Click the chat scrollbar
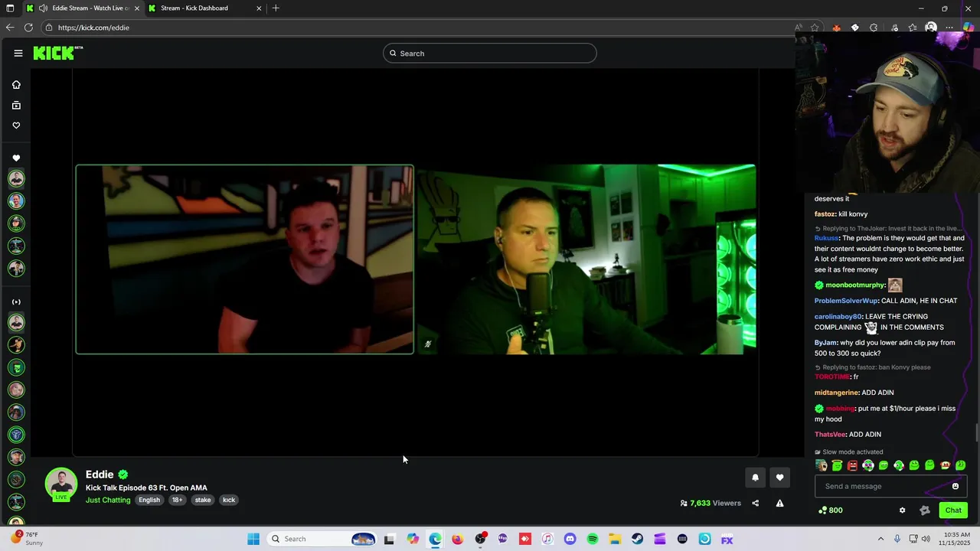This screenshot has width=980, height=551. click(976, 433)
